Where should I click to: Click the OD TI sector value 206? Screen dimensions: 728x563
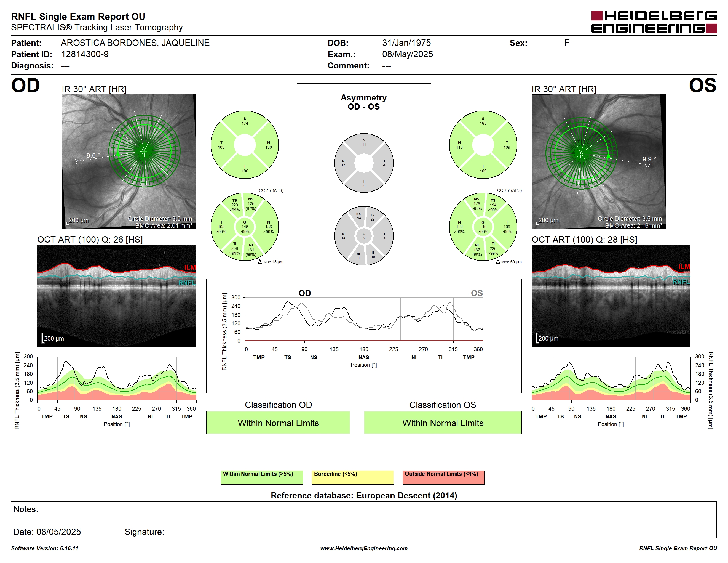coord(235,248)
